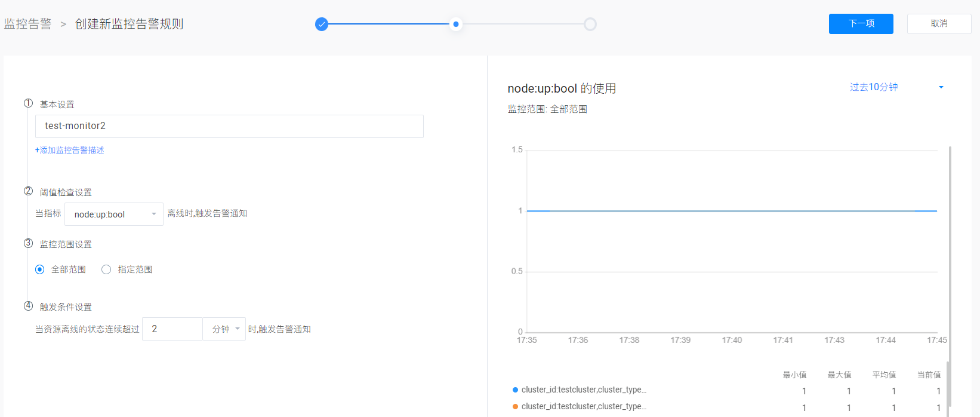Expand the 过去10分钟 time range selector
The width and height of the screenshot is (980, 417).
[896, 87]
